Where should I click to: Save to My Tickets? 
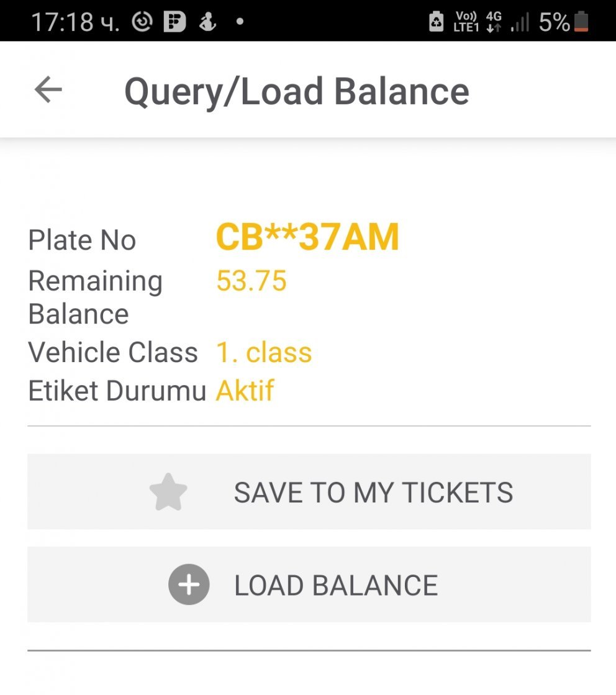coord(309,491)
